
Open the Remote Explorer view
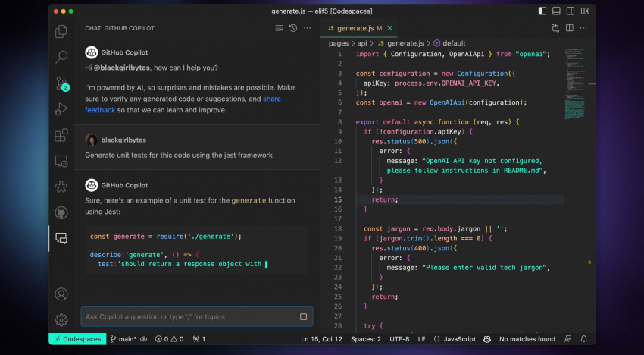[61, 162]
